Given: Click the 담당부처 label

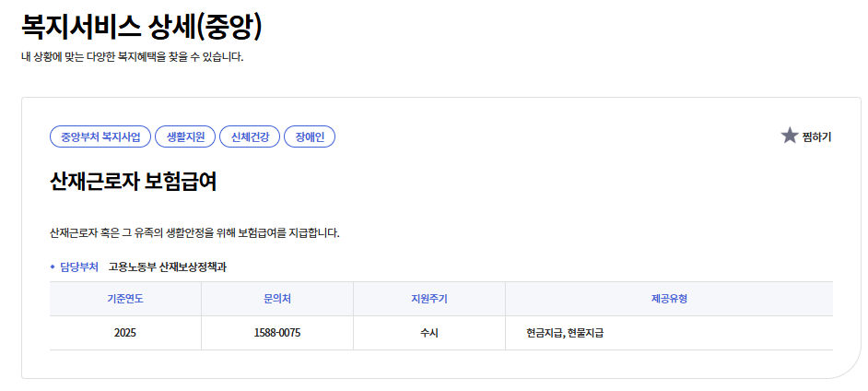Looking at the screenshot, I should (x=79, y=267).
